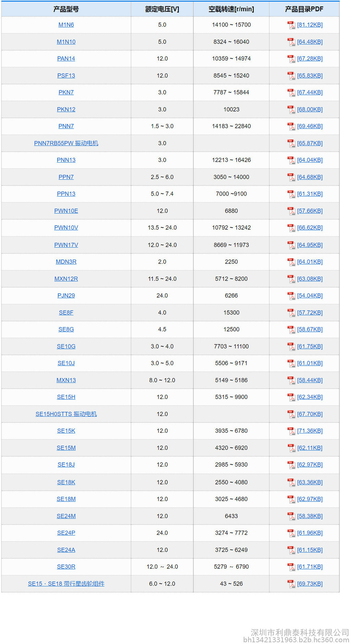351x644 pixels.
Task: Open SE15 · SE18 带行星齿轮组件 link
Action: 66,584
